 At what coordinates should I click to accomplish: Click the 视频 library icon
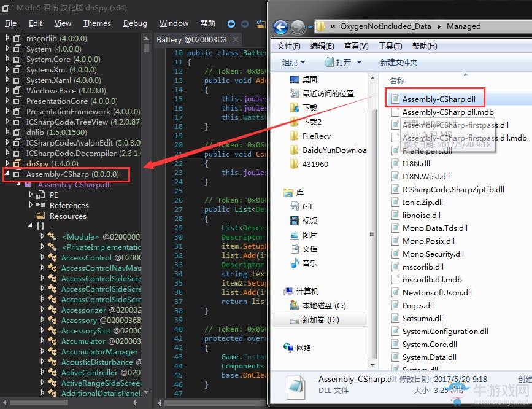pos(294,221)
